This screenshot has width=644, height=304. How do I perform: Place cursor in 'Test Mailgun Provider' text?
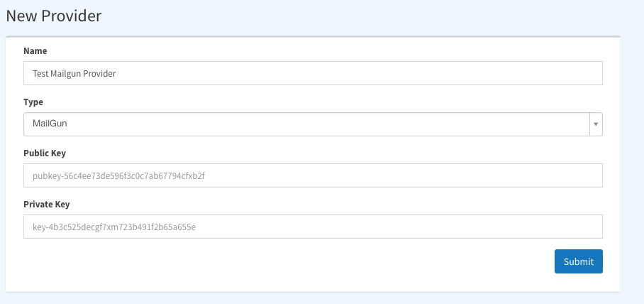[74, 74]
